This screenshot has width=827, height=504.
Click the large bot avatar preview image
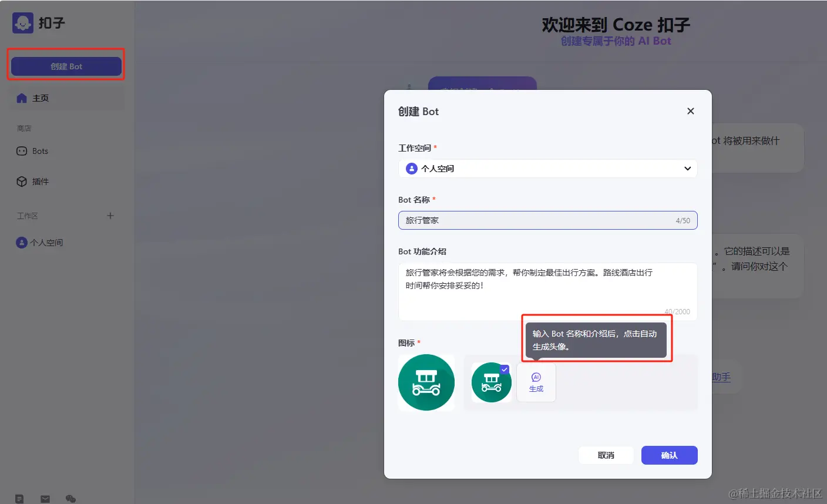(426, 382)
